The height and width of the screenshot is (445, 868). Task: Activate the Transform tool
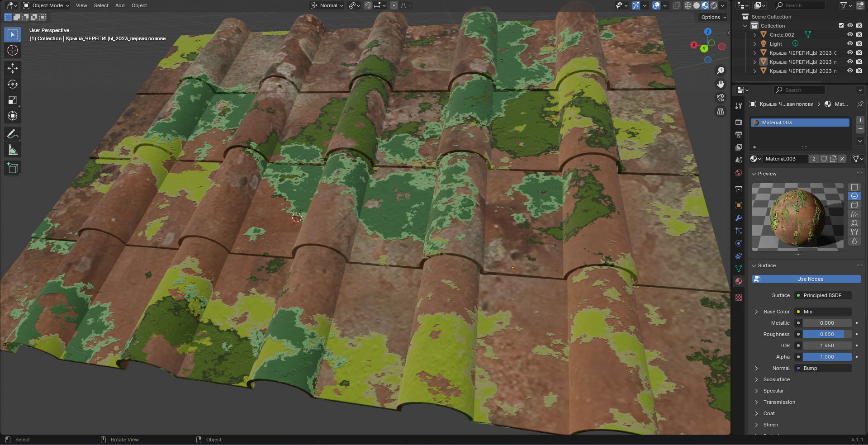click(13, 116)
